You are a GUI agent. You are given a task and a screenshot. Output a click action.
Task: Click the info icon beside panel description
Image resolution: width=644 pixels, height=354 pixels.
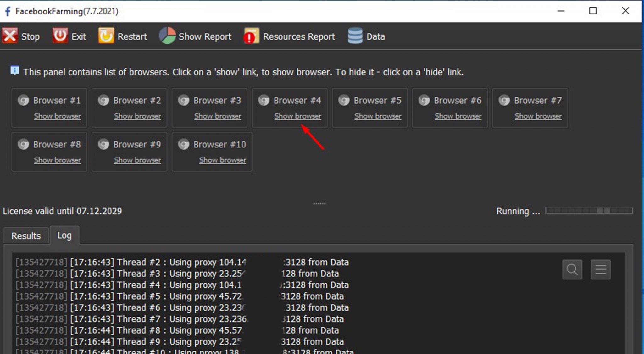coord(15,71)
